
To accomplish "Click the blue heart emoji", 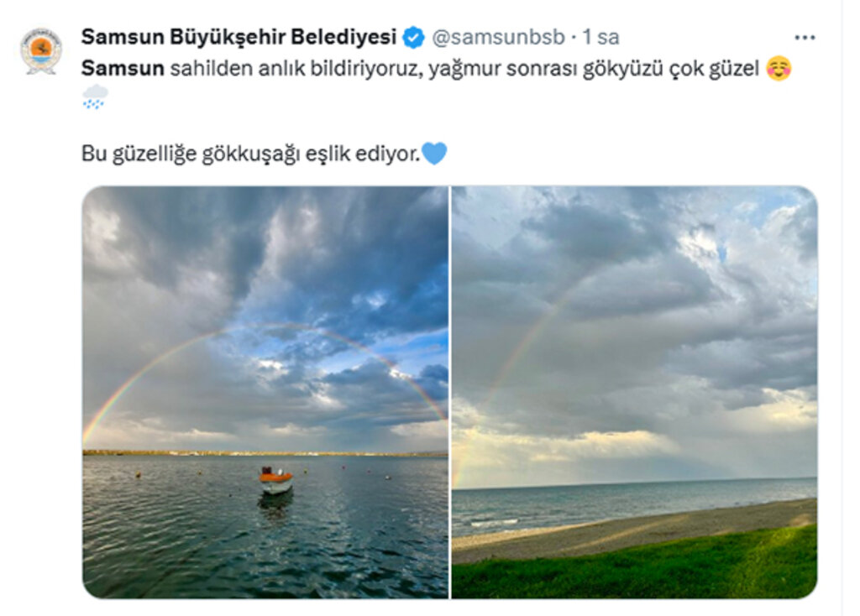I will click(434, 154).
